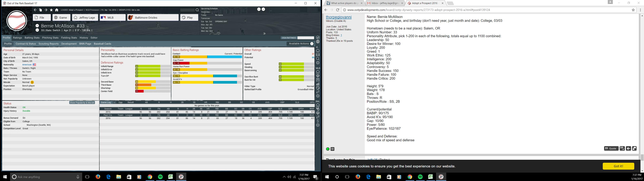Open the mail envelope icon in JL sidebar
Viewport: 644px width, 181px height.
318,55
